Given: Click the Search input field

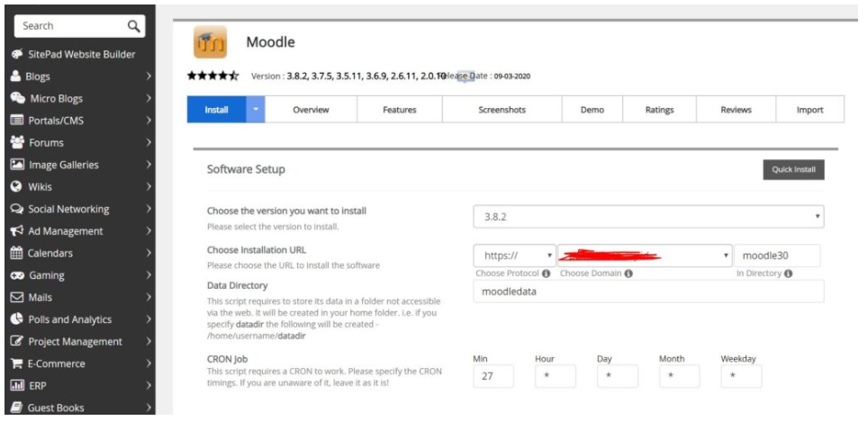Looking at the screenshot, I should (80, 26).
